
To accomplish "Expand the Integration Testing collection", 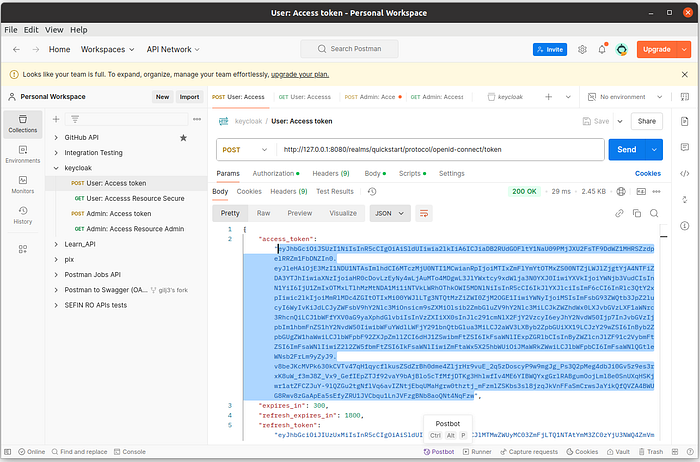I will click(x=56, y=153).
